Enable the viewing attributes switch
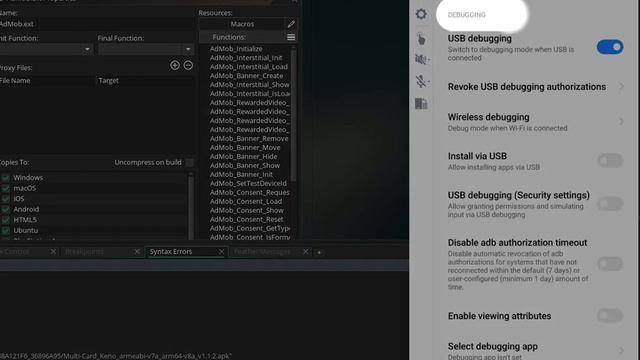The width and height of the screenshot is (640, 360). coord(610,316)
